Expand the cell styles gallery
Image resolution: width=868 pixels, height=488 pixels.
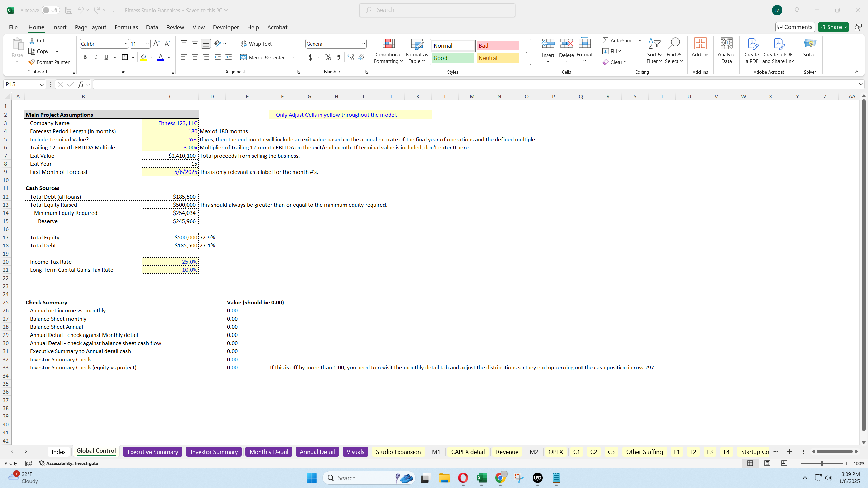526,52
